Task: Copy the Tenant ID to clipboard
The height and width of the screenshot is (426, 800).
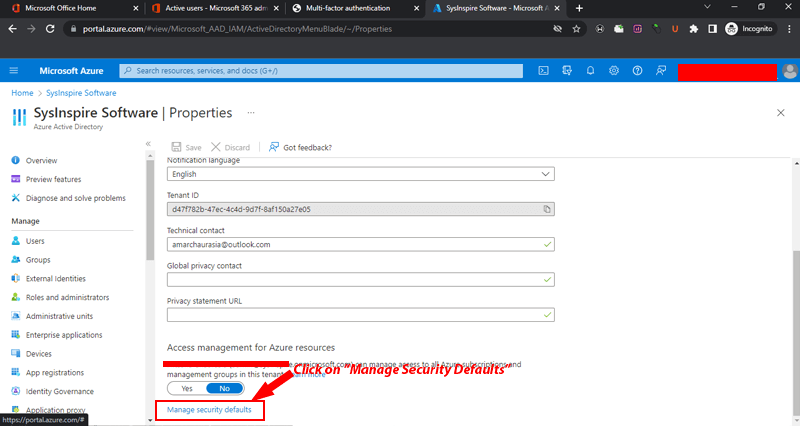Action: (x=547, y=209)
